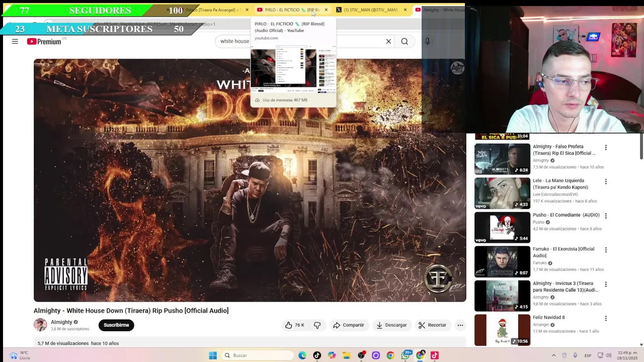Image resolution: width=644 pixels, height=362 pixels.
Task: Open Feliz Navidad 8 thumbnail
Action: tap(502, 330)
